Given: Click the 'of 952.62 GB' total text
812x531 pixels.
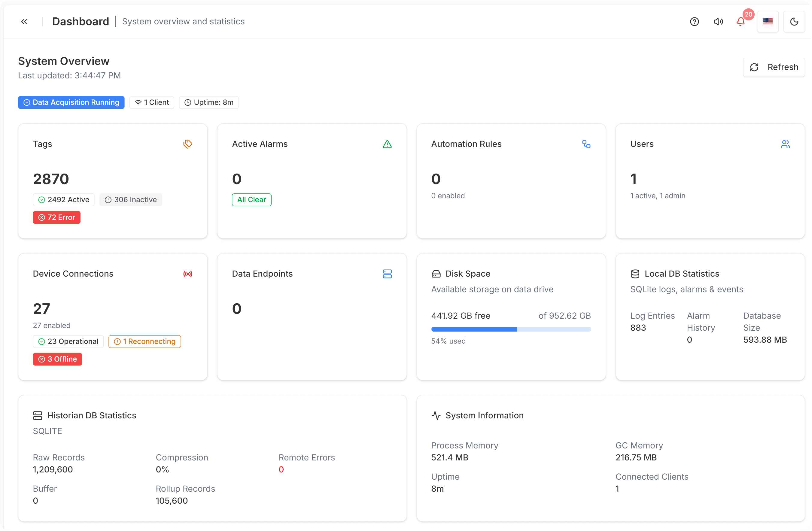Looking at the screenshot, I should point(565,315).
